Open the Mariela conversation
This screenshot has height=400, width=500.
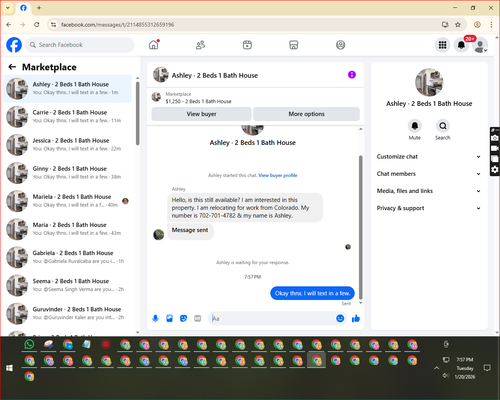pyautogui.click(x=68, y=201)
